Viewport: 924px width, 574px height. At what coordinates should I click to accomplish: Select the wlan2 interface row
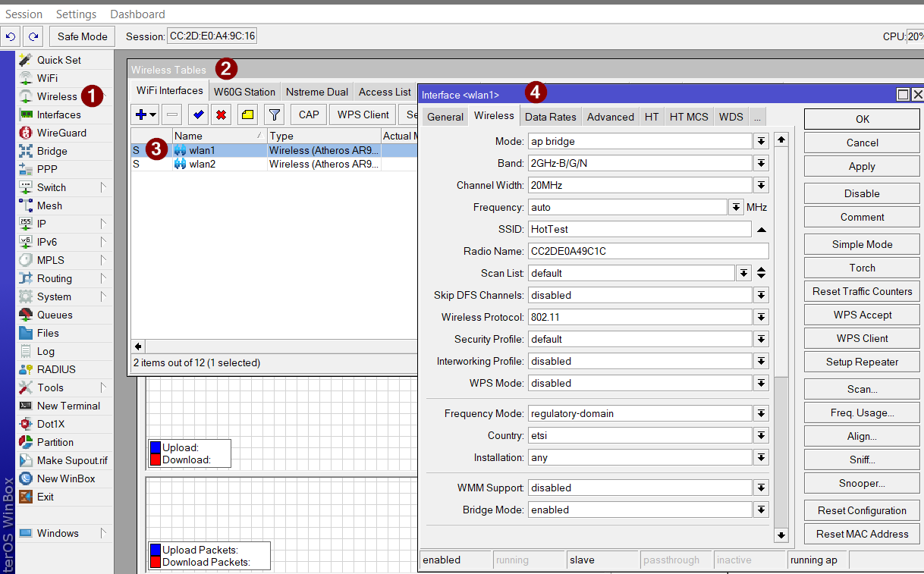click(x=202, y=164)
